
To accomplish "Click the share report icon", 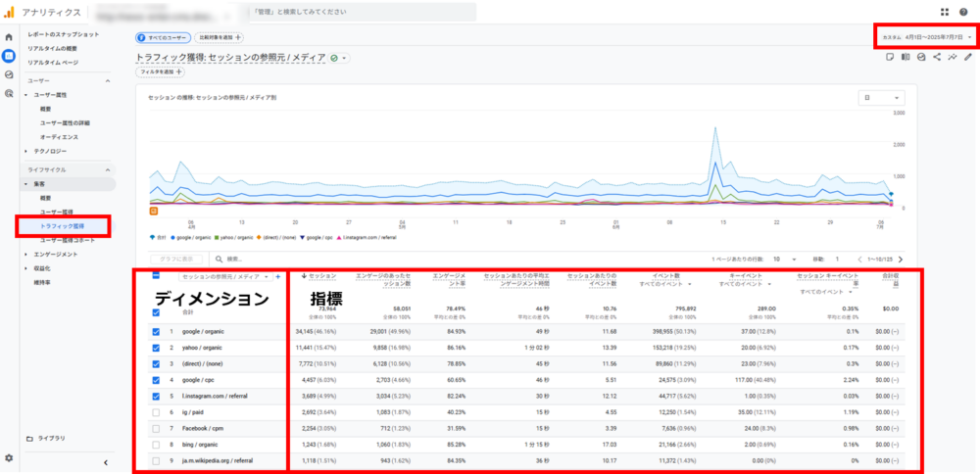I will 937,57.
